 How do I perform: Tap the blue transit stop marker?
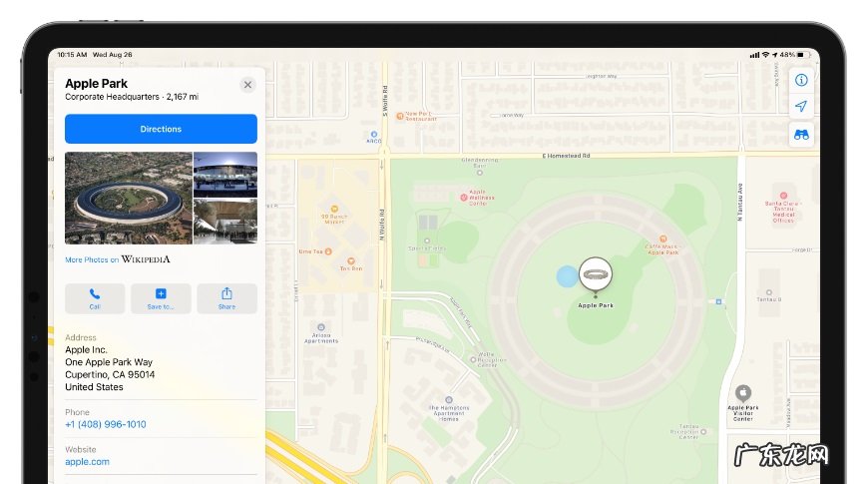[x=718, y=301]
